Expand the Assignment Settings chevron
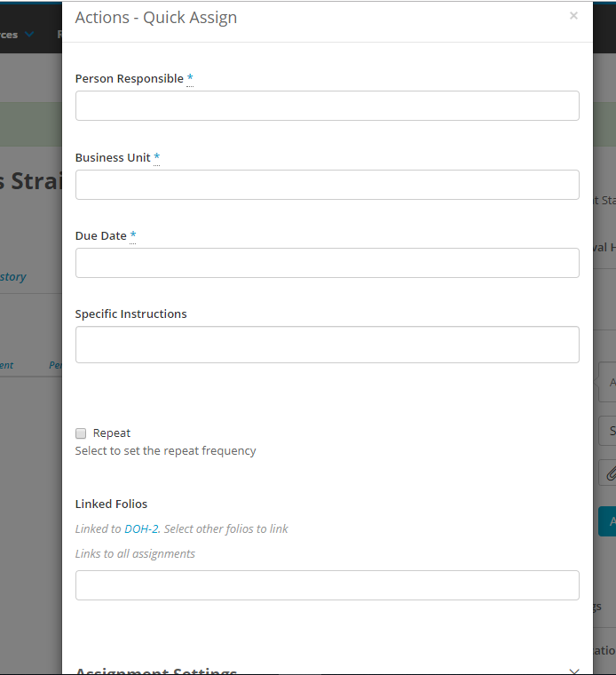 [x=574, y=671]
